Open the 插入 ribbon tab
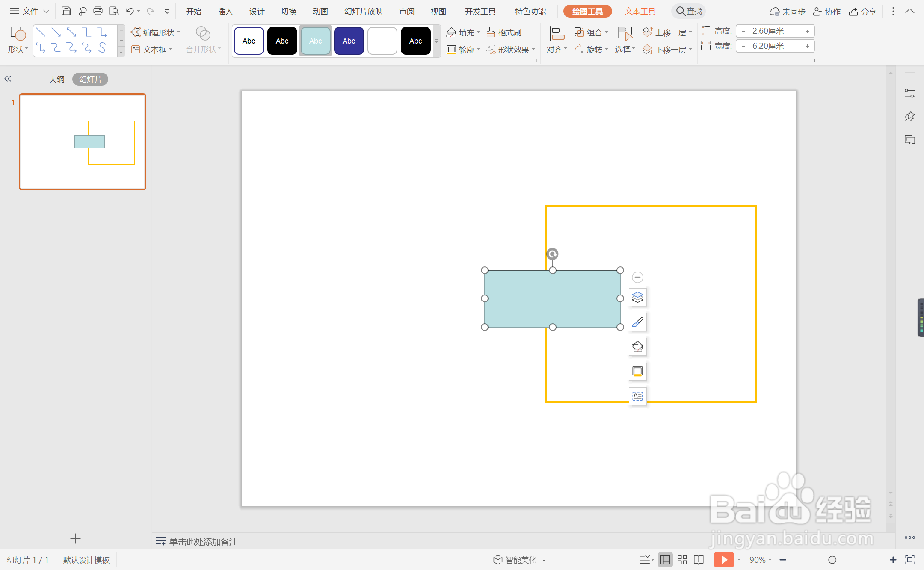This screenshot has width=924, height=570. tap(225, 12)
